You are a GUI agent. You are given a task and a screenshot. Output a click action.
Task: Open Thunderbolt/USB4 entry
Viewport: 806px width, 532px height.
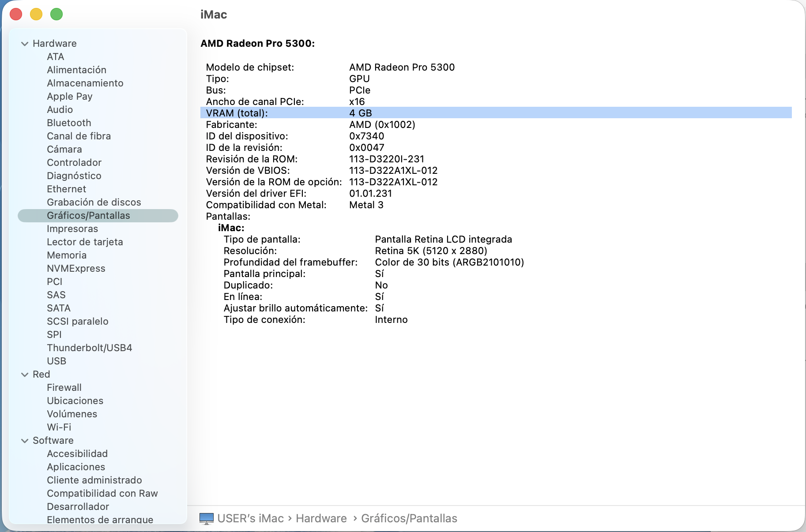click(90, 348)
